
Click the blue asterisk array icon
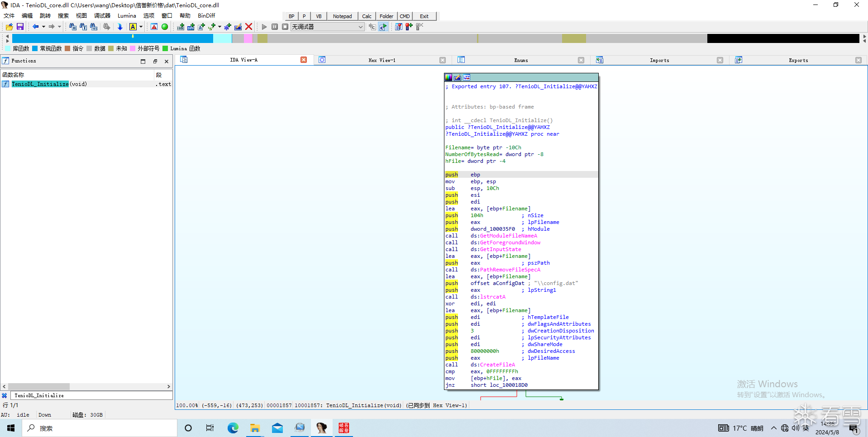coord(228,27)
